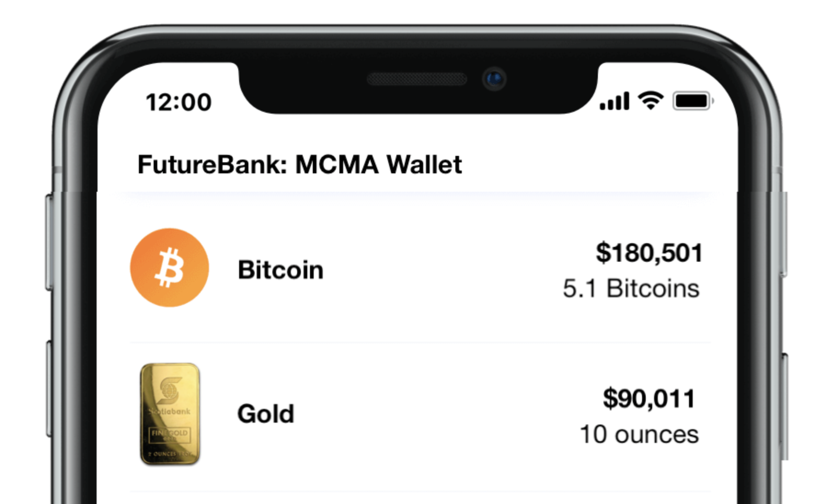Tap the 10 ounces quantity text

coord(639,435)
